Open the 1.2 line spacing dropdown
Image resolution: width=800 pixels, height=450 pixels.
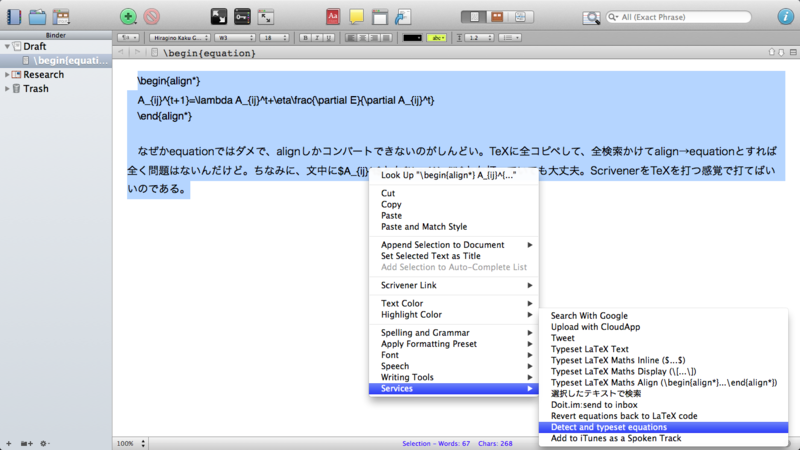coord(480,38)
